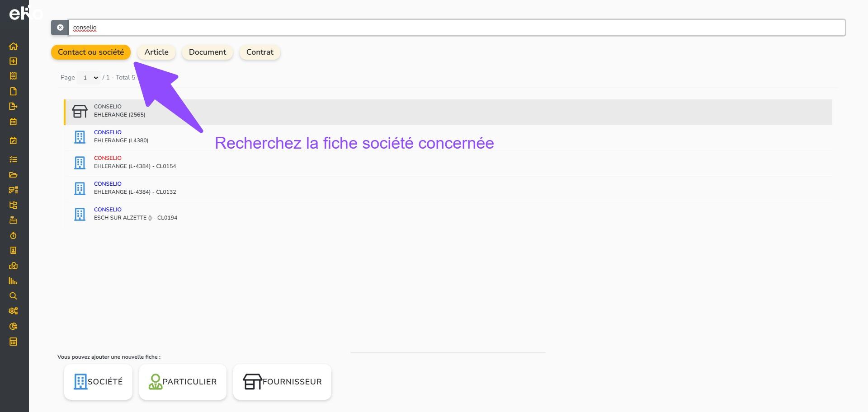Screen dimensions: 868x412
Task: Add a new FOURNISSEUR record
Action: (x=282, y=382)
